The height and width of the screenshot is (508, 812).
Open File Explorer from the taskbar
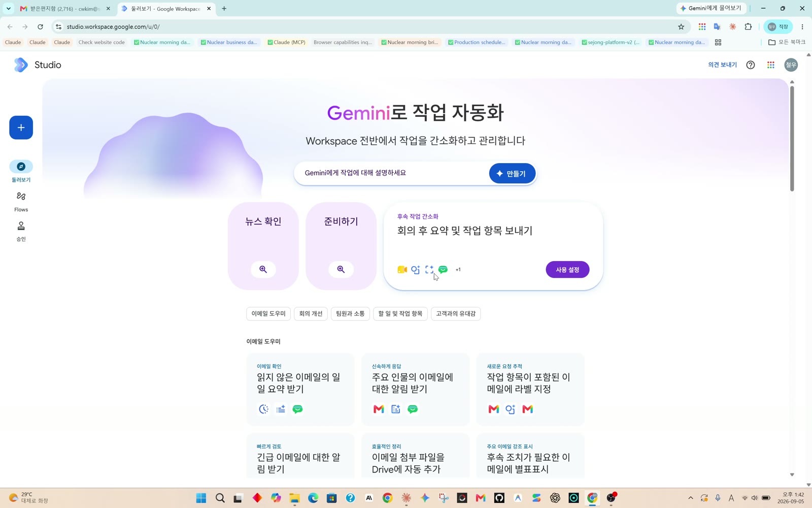click(x=294, y=498)
